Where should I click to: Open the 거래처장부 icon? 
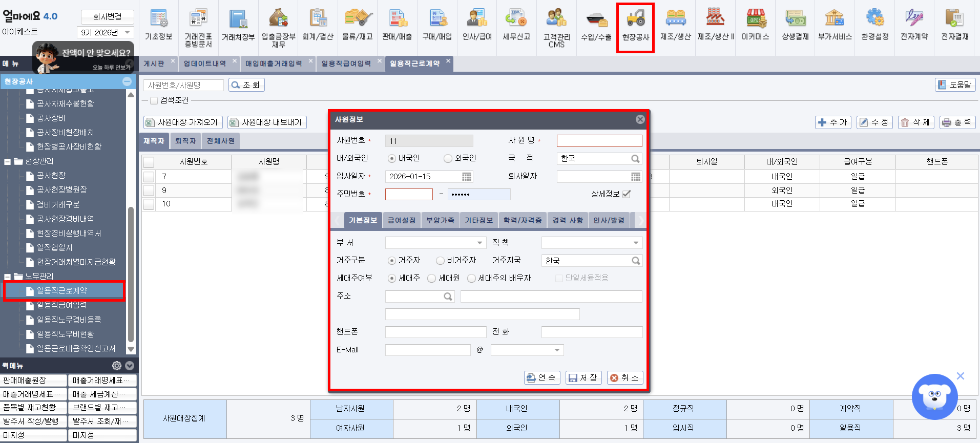[238, 25]
